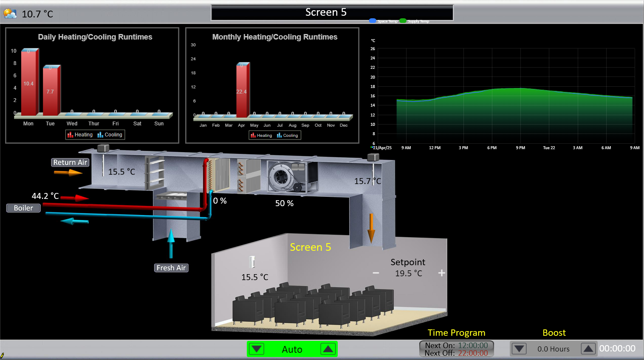
Task: Increase Boost hours with up arrow
Action: coord(588,349)
